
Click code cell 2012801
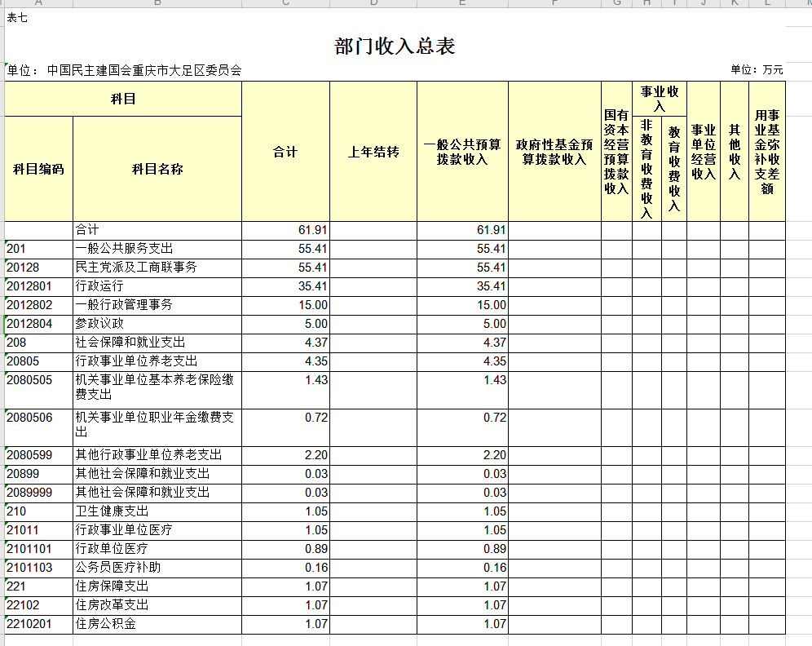(39, 286)
